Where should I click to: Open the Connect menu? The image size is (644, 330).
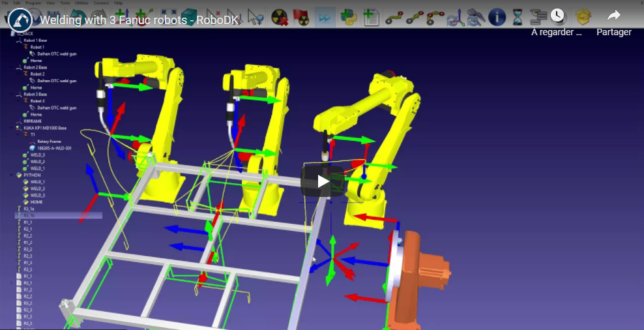coord(101,3)
